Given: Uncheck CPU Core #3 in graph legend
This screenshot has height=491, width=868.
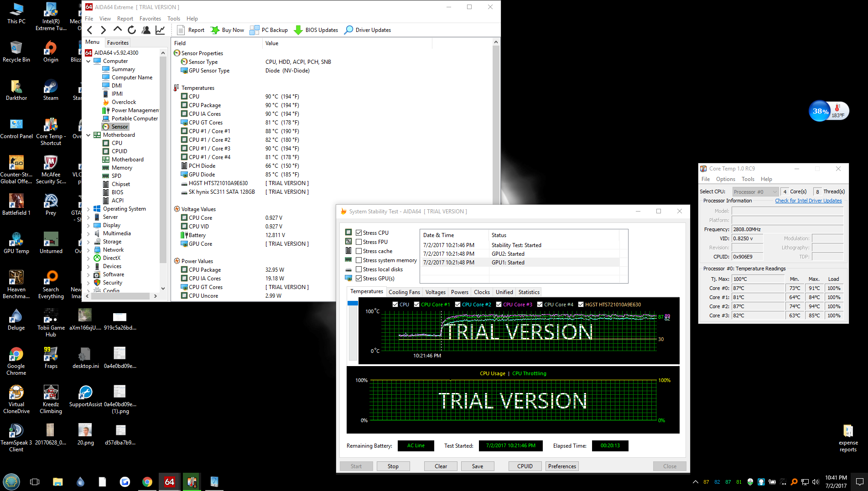Looking at the screenshot, I should [x=499, y=305].
